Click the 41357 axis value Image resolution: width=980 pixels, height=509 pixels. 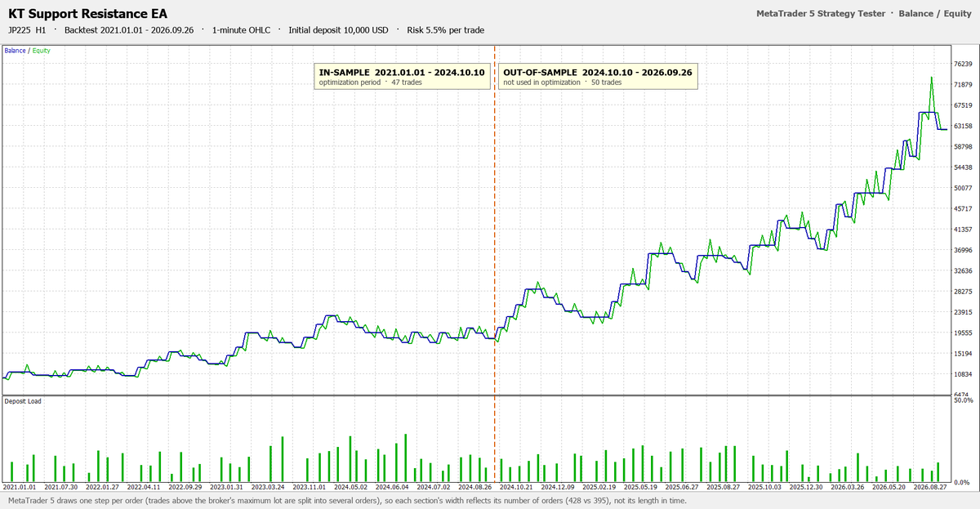click(x=962, y=230)
